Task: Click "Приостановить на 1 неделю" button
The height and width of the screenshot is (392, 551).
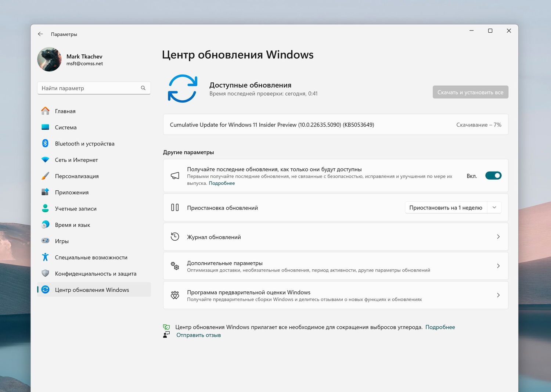Action: (x=446, y=208)
